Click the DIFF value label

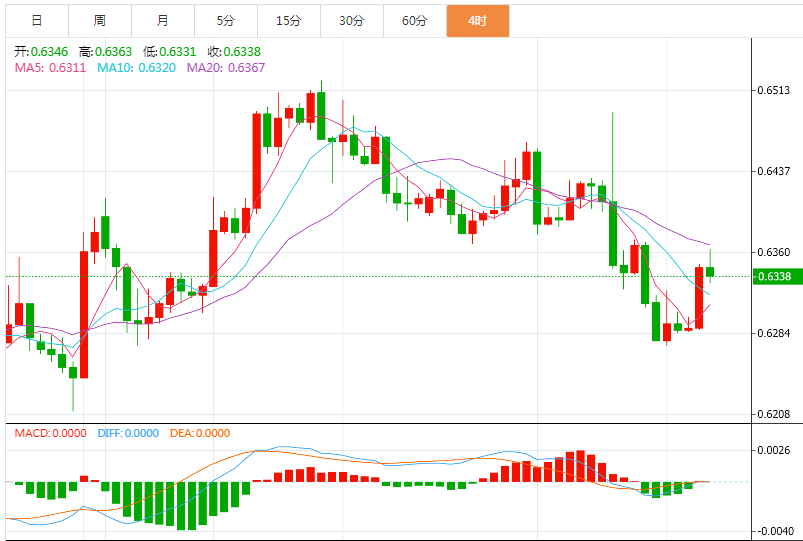[x=128, y=433]
